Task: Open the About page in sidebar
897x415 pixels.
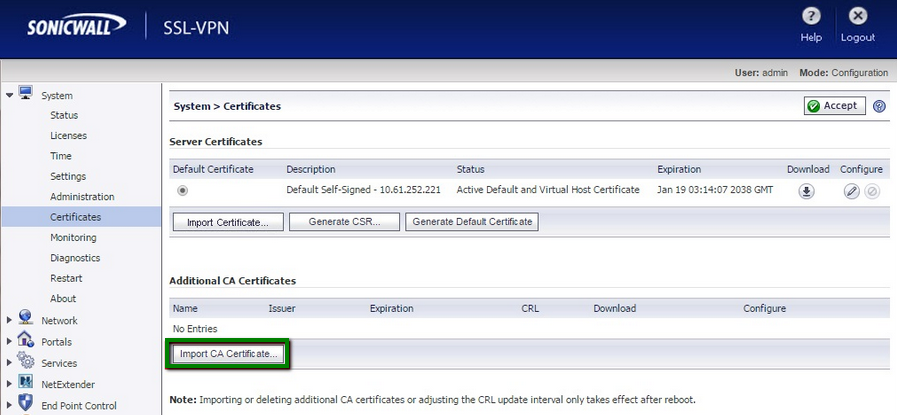Action: point(62,298)
